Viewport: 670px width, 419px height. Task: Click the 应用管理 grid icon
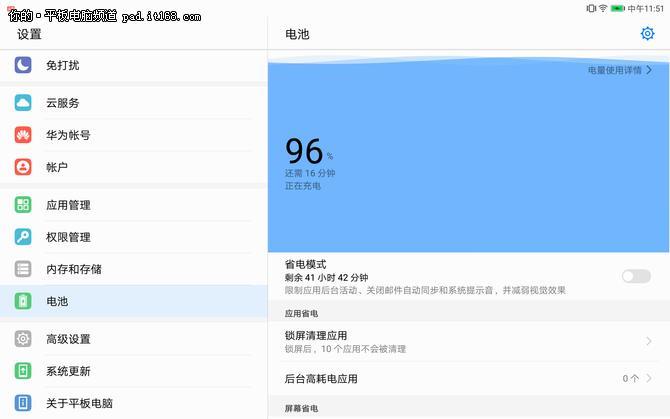point(23,205)
